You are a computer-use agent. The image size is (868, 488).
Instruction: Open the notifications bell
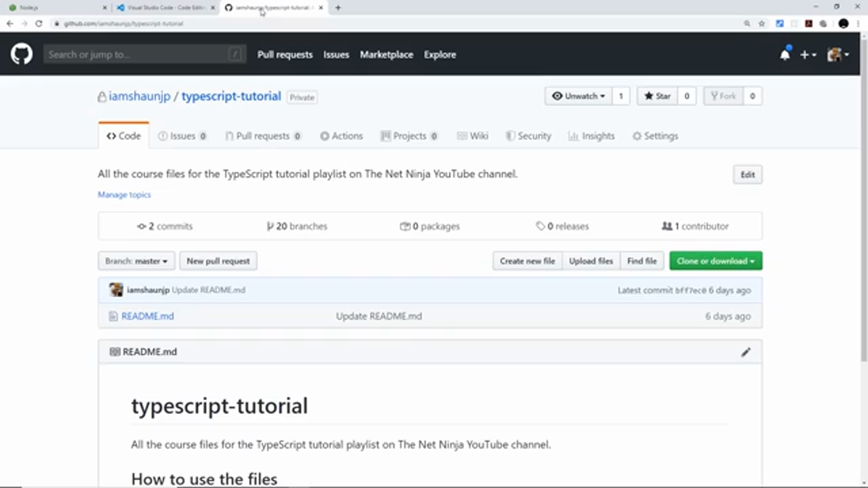click(x=785, y=54)
